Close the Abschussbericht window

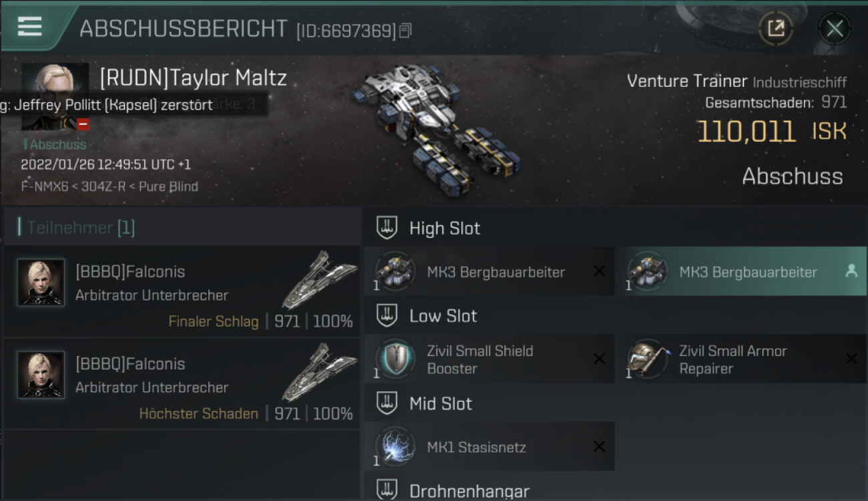835,29
